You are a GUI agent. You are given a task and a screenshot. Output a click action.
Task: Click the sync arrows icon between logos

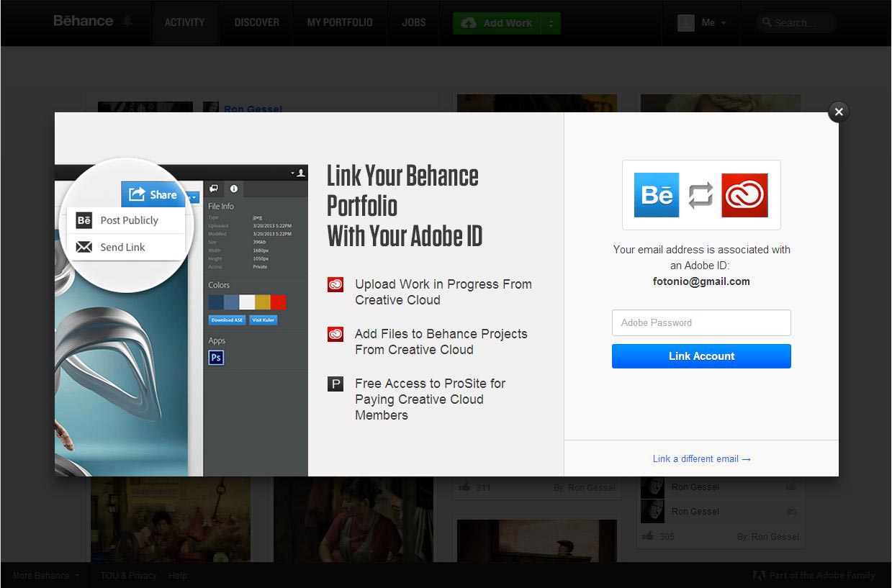pos(700,195)
